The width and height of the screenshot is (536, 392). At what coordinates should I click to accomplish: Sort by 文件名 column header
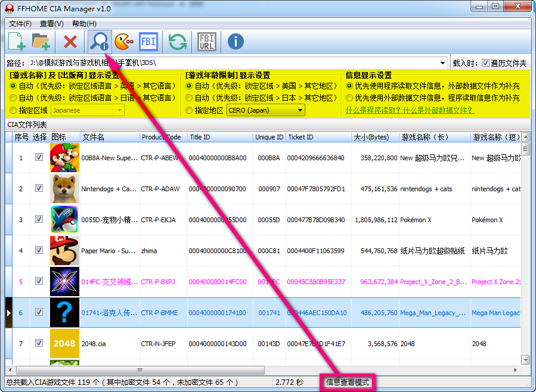coord(110,137)
